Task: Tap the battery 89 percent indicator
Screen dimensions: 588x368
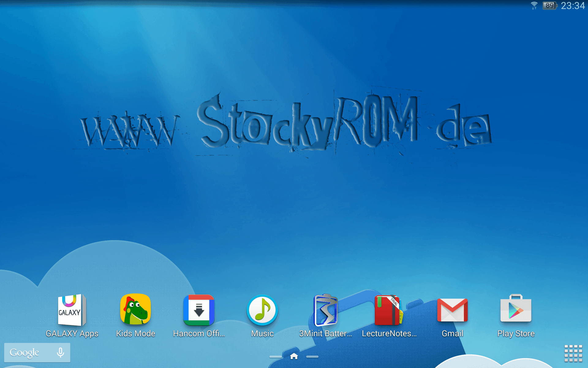Action: click(x=549, y=6)
